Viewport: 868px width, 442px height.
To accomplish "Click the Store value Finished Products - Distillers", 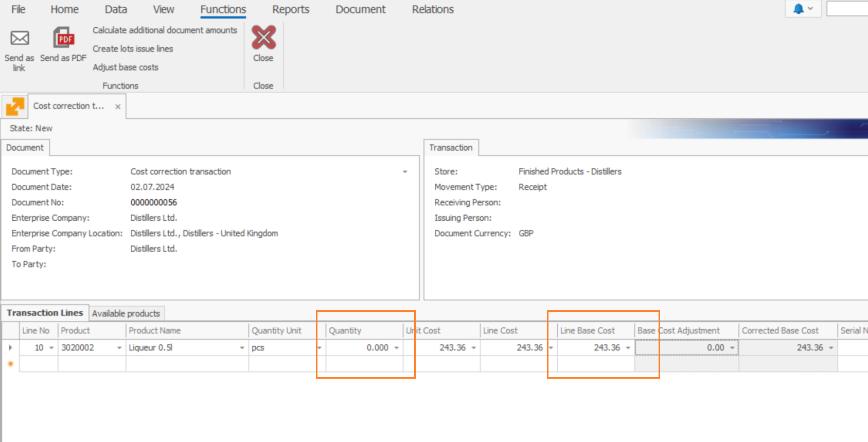I will click(570, 172).
